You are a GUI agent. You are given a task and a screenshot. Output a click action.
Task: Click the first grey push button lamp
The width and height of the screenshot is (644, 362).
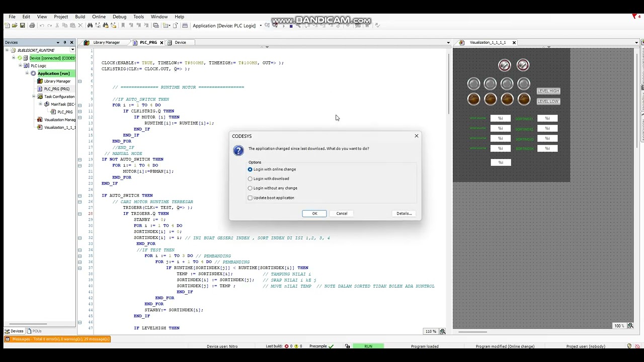(473, 84)
